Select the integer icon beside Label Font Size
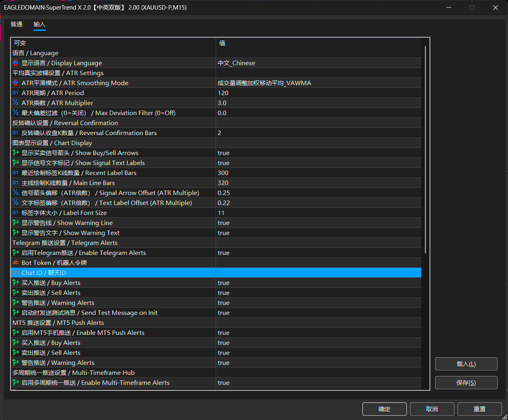 point(15,213)
